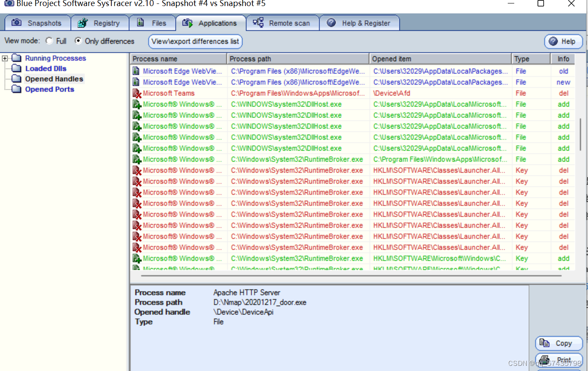This screenshot has height=371, width=588.
Task: Click icon of Edge WebView row marked old
Action: [136, 71]
